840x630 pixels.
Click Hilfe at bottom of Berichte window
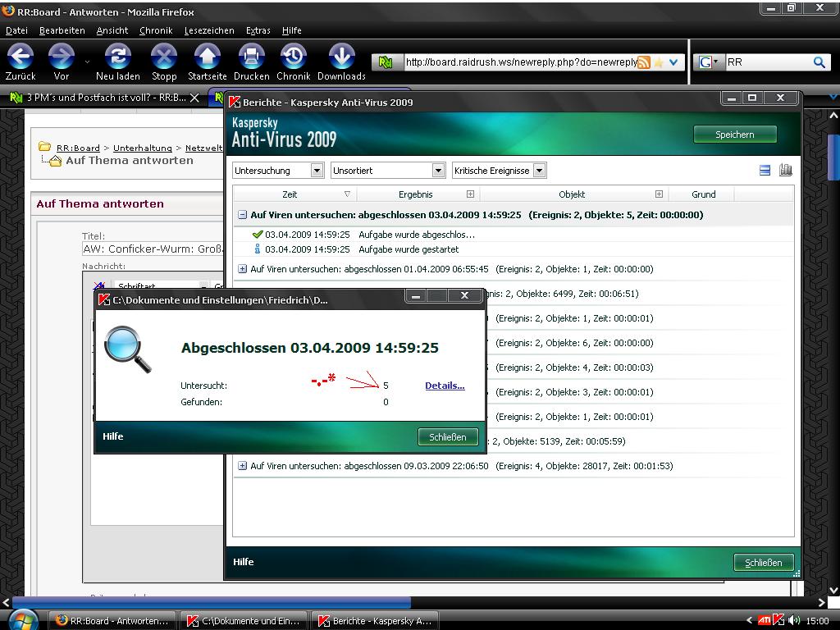click(x=243, y=562)
